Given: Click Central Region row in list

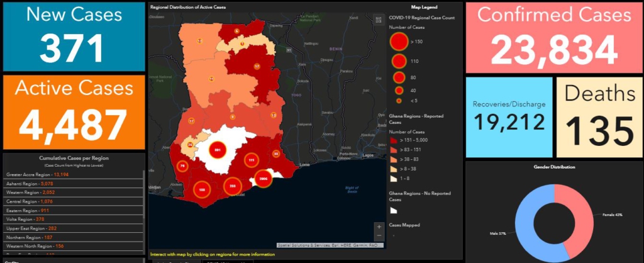Looking at the screenshot, I should click(x=31, y=201).
